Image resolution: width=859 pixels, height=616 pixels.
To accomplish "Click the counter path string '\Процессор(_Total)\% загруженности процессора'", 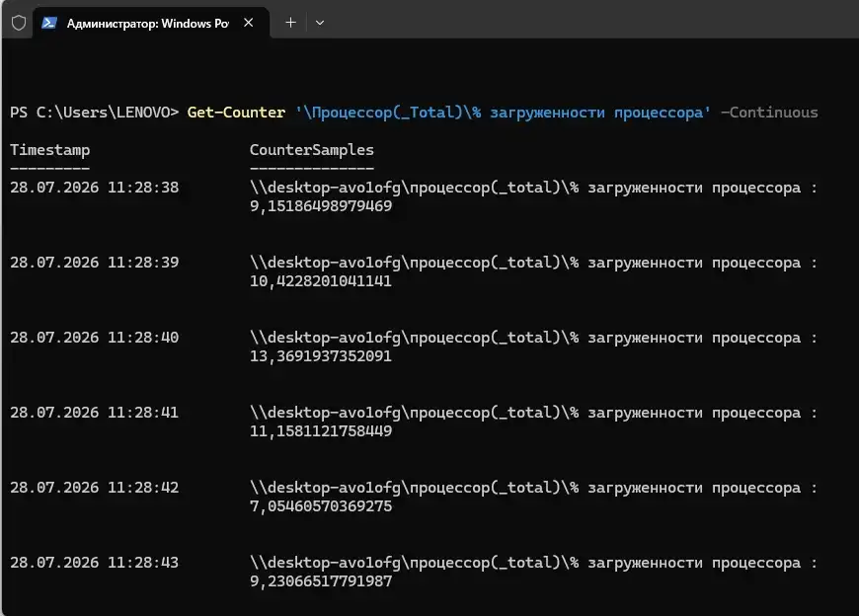I will coord(503,113).
